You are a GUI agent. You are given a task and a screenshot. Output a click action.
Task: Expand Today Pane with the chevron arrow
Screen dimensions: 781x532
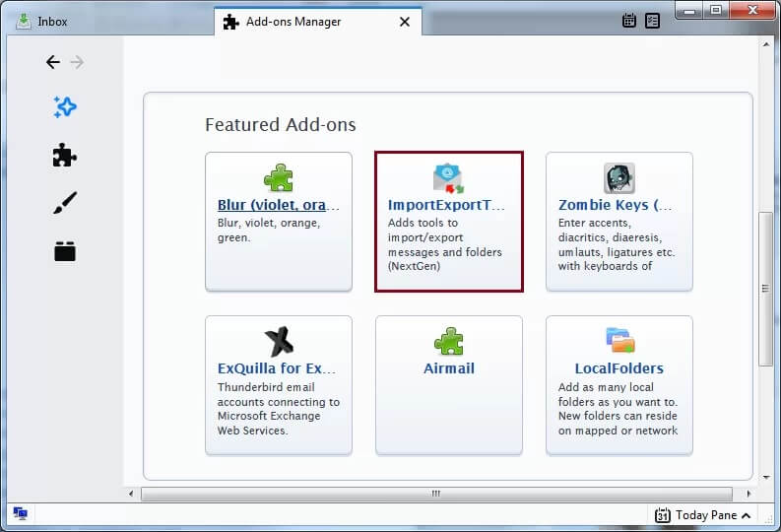coord(746,515)
